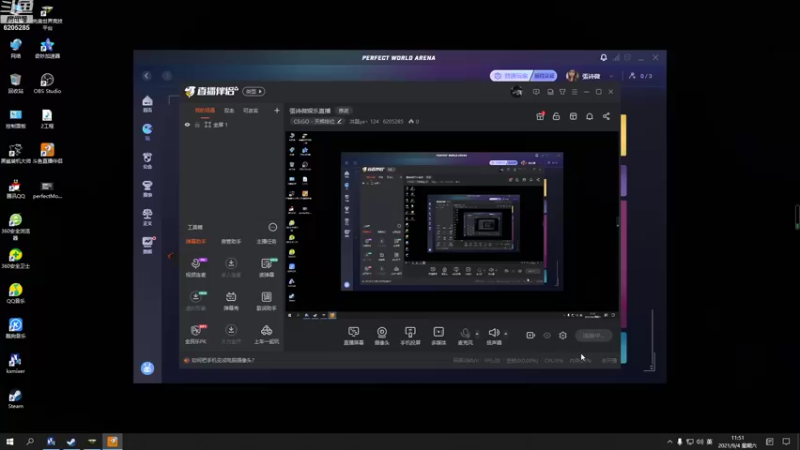This screenshot has height=450, width=800.
Task: Expand microphone options arrow
Action: pos(477,334)
